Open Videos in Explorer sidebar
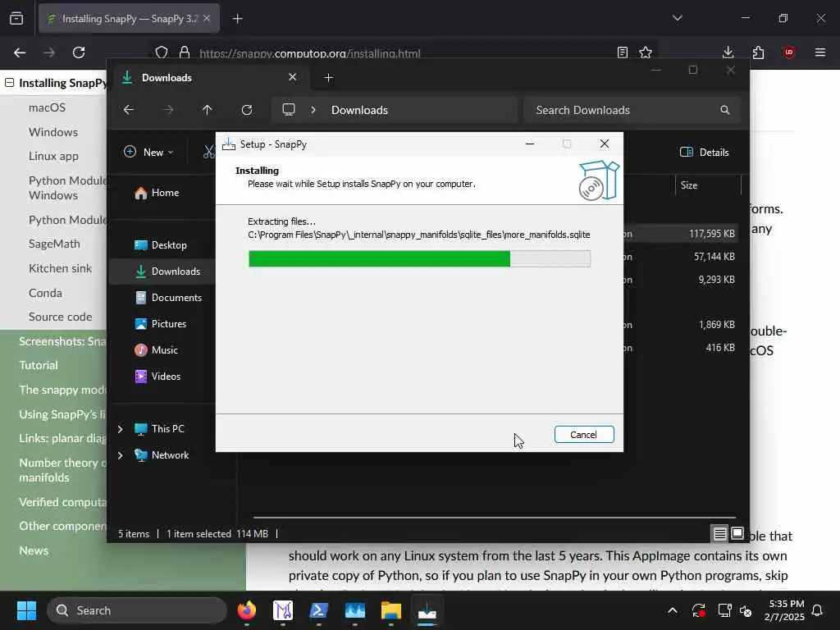840x630 pixels. click(157, 377)
